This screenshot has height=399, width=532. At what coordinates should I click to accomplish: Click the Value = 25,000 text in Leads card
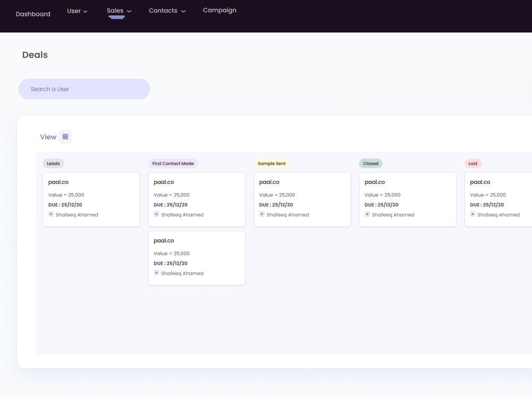(x=66, y=195)
